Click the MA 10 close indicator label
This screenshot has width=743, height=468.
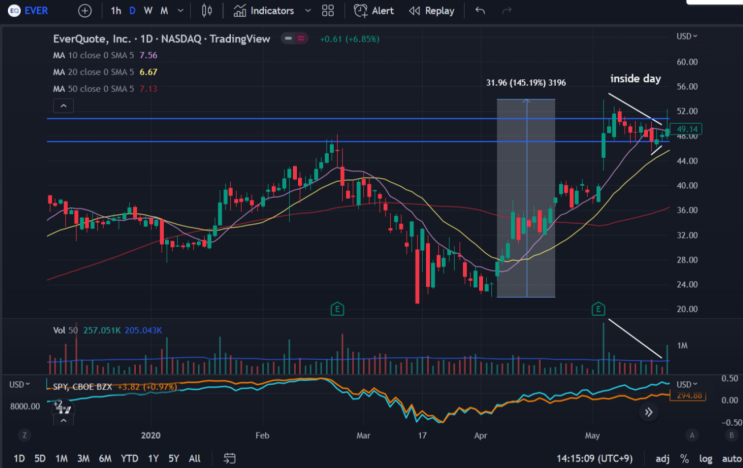pos(93,55)
